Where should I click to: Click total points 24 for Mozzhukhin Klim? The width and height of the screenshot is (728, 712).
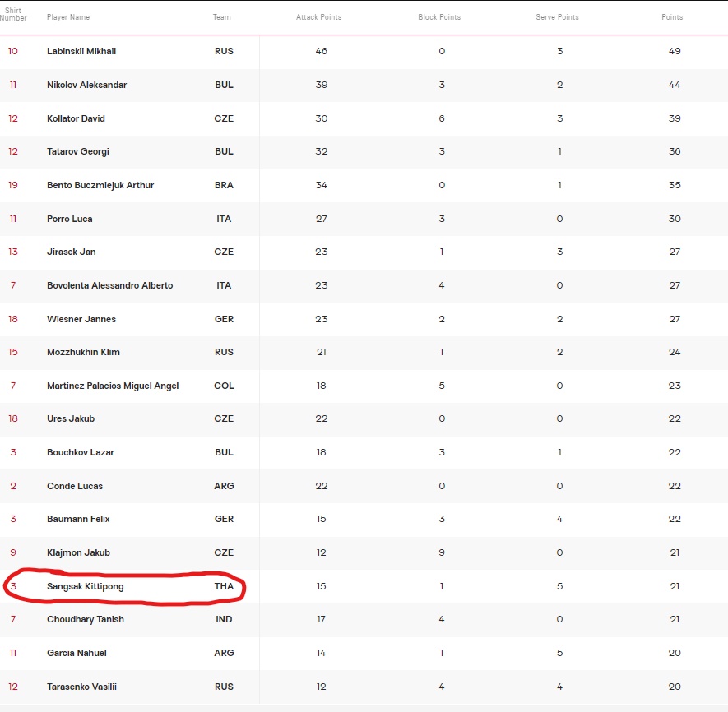tap(675, 352)
